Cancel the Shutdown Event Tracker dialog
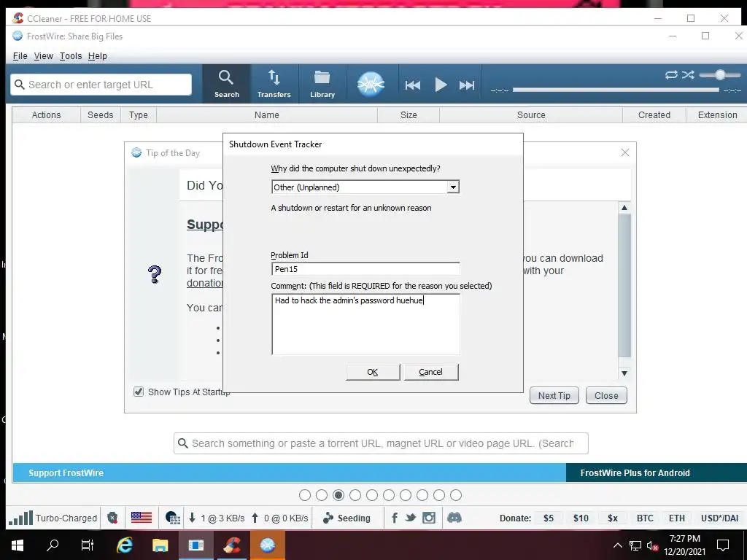This screenshot has width=747, height=560. click(x=430, y=372)
